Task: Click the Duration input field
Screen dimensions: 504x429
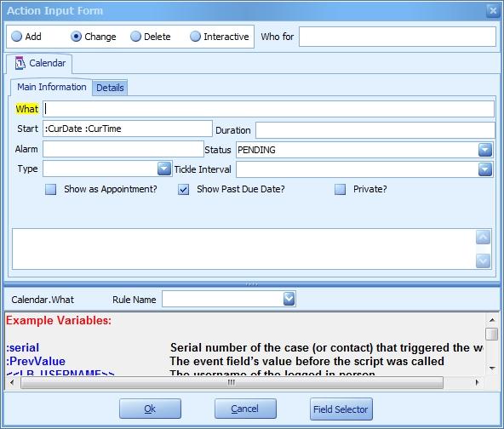Action: pos(375,130)
